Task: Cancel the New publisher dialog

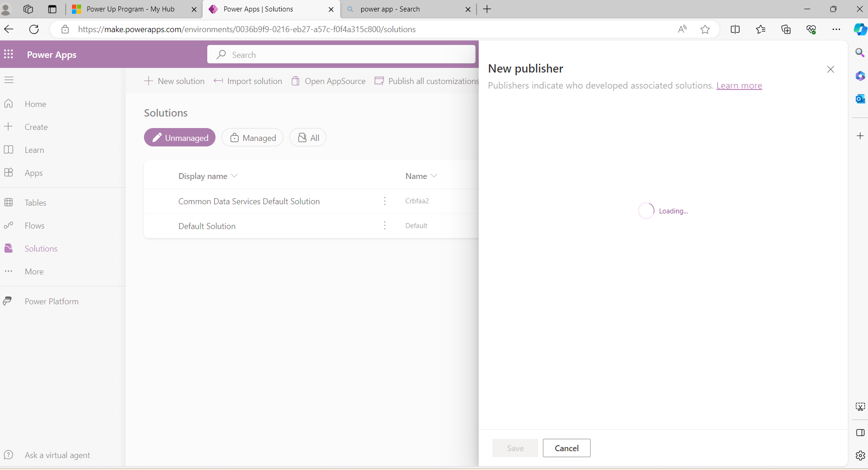Action: [566, 448]
